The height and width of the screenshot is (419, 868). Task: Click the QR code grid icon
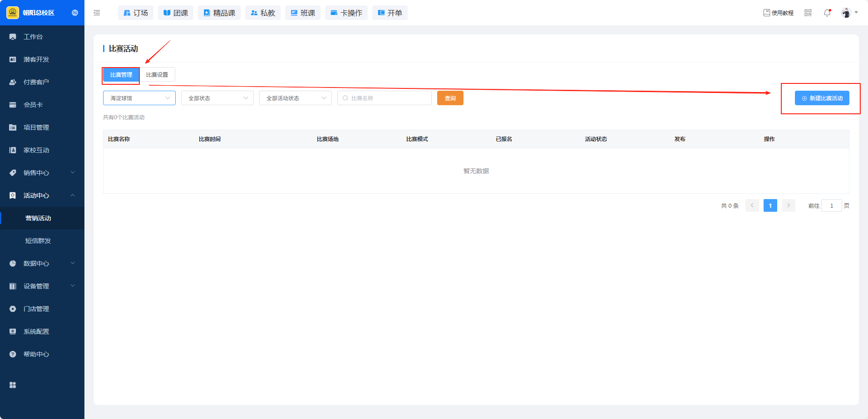click(x=808, y=13)
